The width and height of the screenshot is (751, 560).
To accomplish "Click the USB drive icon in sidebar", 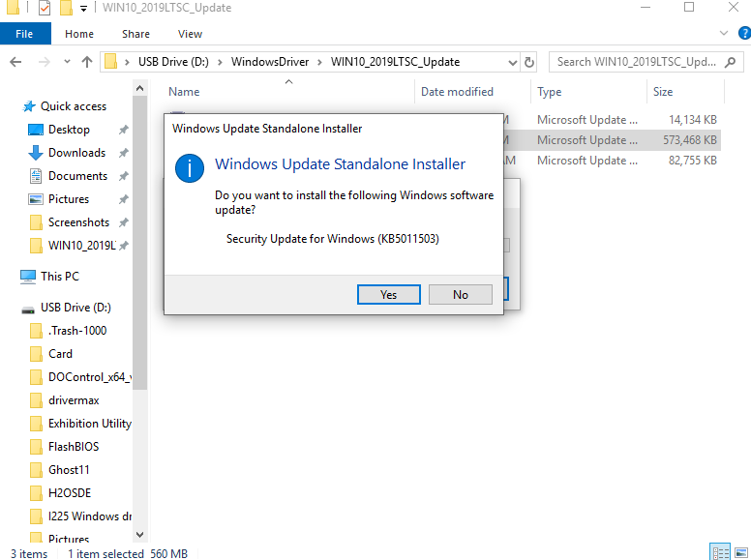I will [28, 310].
